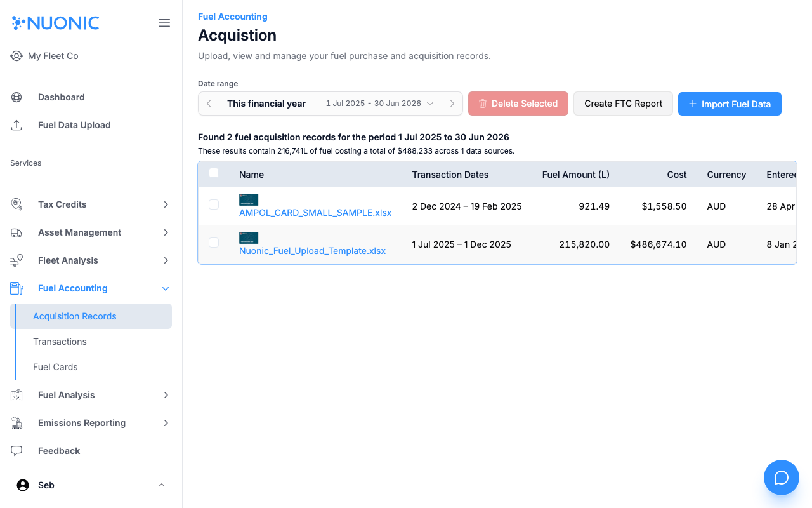Click the Fuel Data Upload arrow icon
Viewport: 812px width, 508px height.
point(16,125)
